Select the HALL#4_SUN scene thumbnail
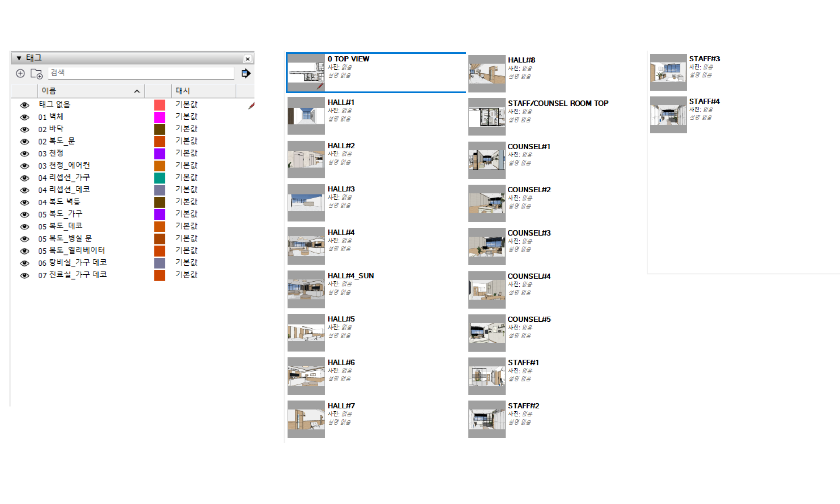This screenshot has width=840, height=504. tap(306, 290)
